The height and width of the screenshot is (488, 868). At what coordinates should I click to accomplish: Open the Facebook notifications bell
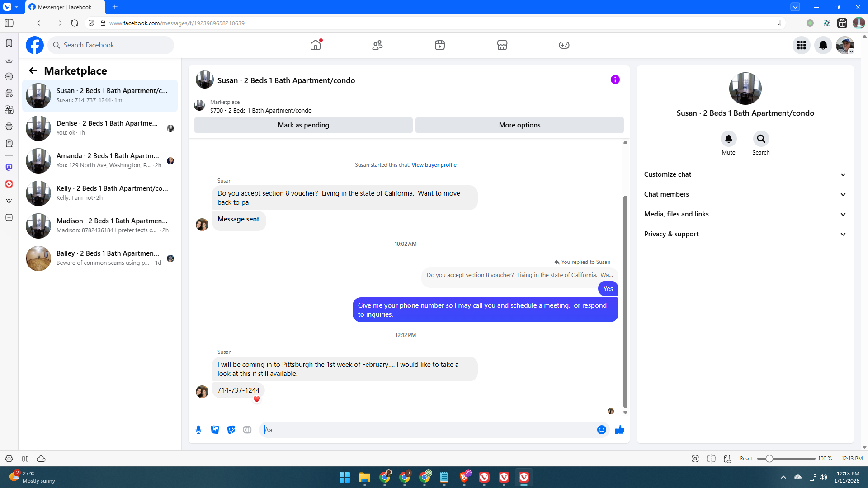click(x=823, y=45)
